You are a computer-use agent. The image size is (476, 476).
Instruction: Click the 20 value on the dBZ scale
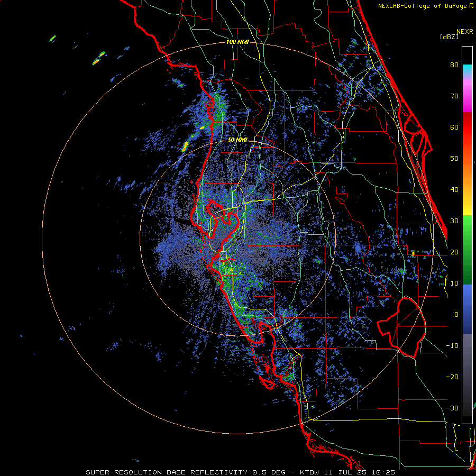click(x=454, y=252)
